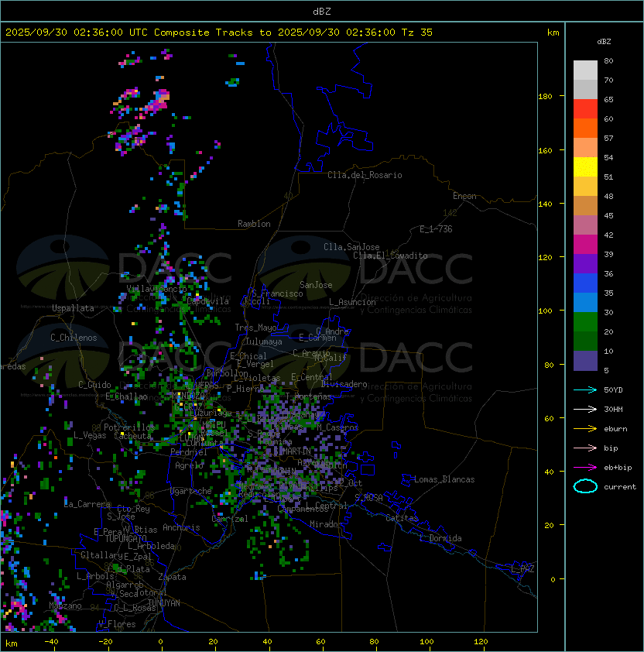Click the 'Lomas_Blancas' map label

(444, 479)
